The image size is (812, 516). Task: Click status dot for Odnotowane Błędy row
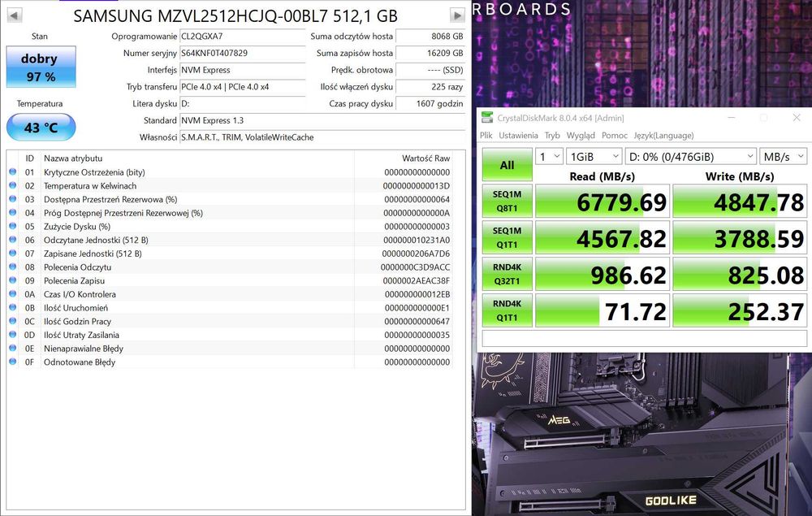point(12,362)
